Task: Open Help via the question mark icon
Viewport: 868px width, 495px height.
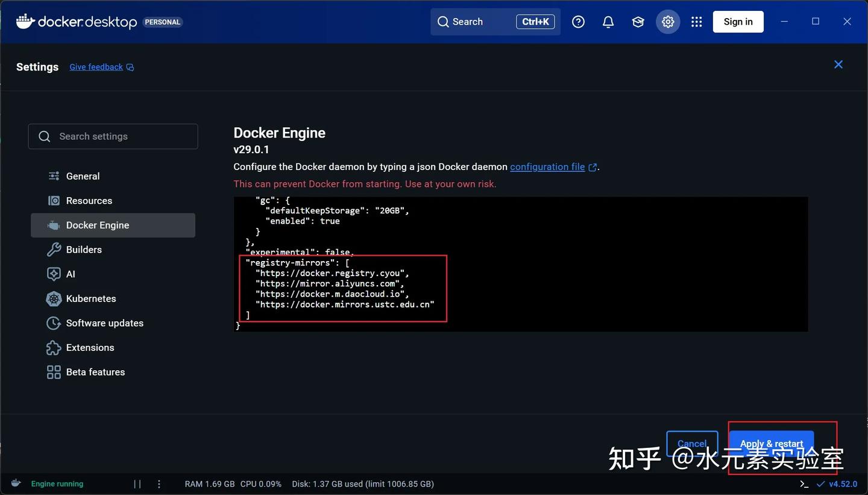Action: (578, 21)
